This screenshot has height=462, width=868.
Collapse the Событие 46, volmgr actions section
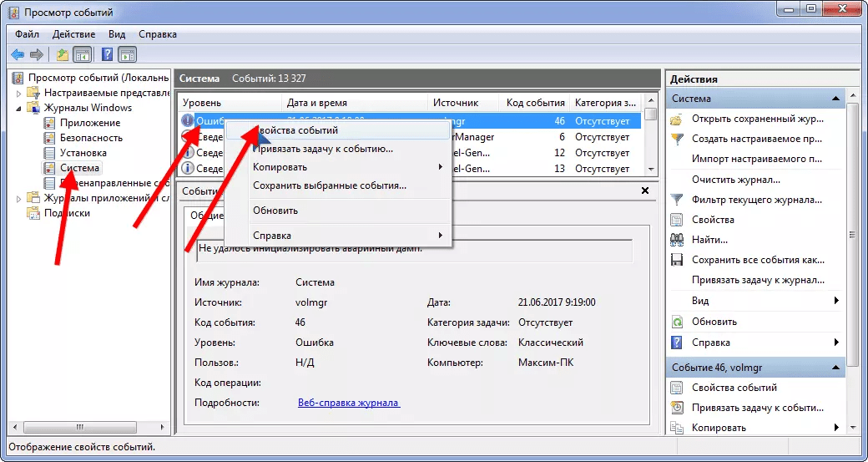835,367
